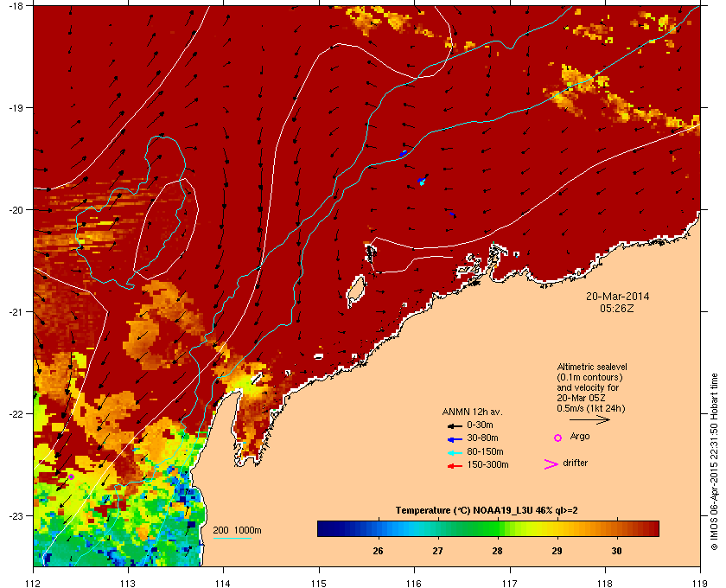The height and width of the screenshot is (588, 726).
Task: Click the longitude axis label 116
Action: pyautogui.click(x=414, y=584)
